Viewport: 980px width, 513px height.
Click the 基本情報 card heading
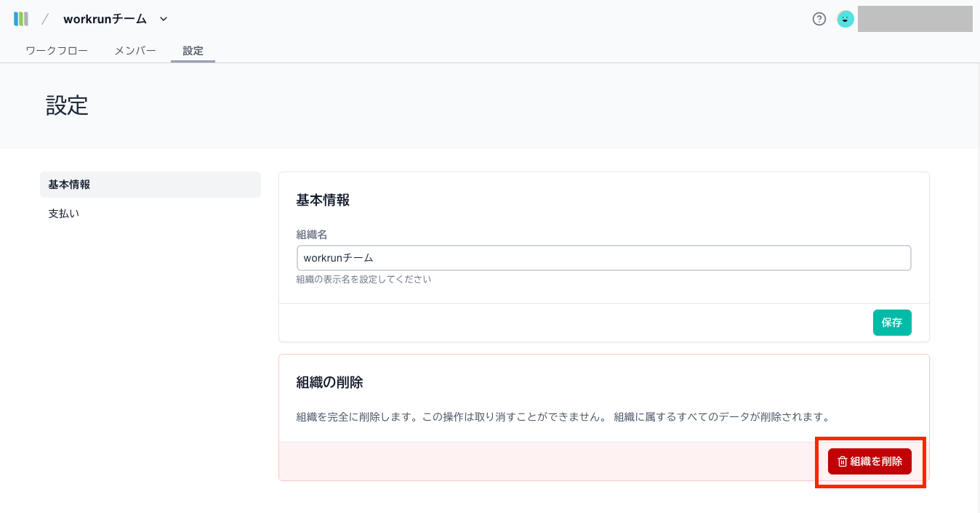click(323, 201)
